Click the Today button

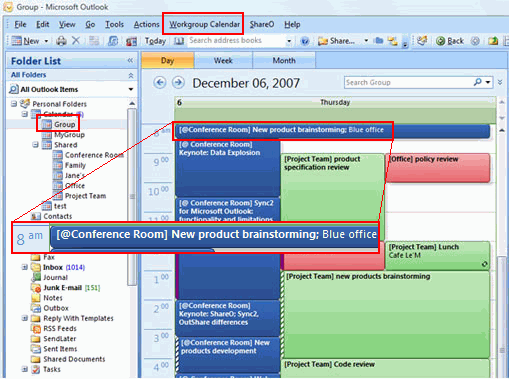(x=155, y=41)
